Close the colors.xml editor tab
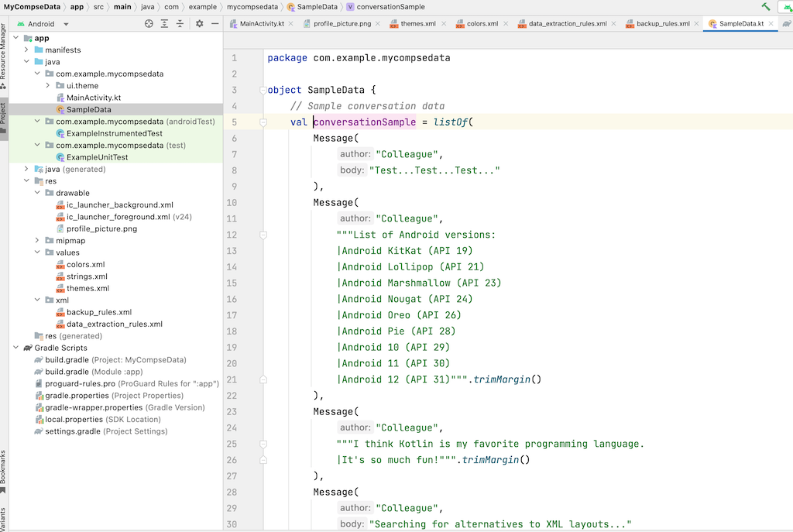Screen dimensions: 793x532 506,24
